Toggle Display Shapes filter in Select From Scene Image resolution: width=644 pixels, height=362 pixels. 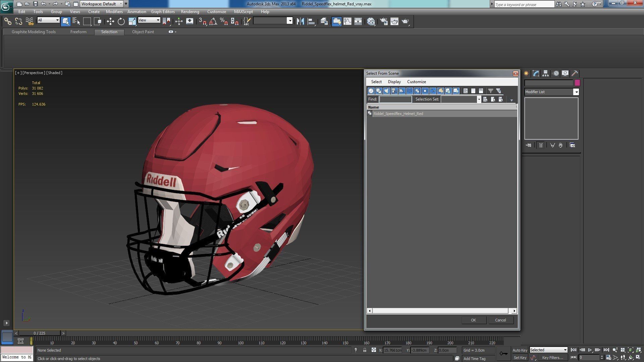379,91
